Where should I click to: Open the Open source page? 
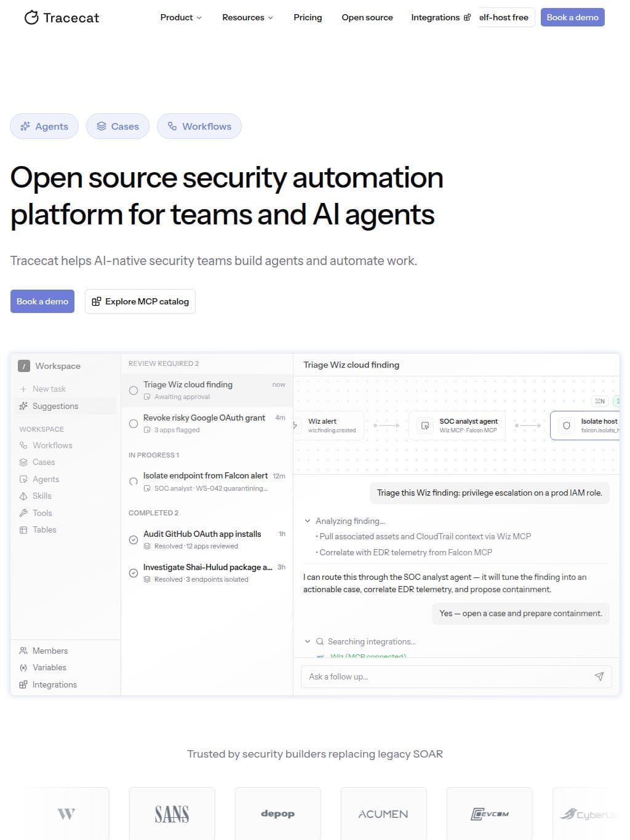(367, 17)
